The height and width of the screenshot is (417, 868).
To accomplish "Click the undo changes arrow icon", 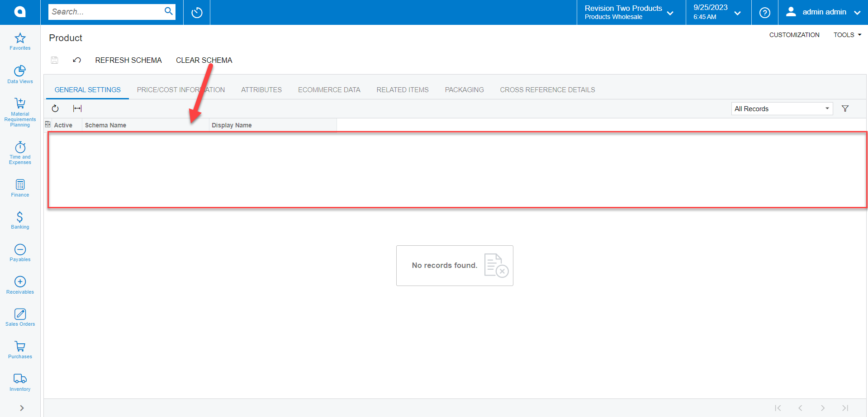I will coord(76,60).
